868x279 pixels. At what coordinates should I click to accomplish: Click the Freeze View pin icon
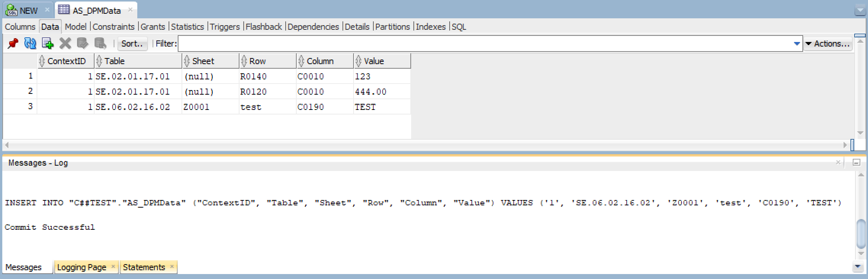(13, 44)
